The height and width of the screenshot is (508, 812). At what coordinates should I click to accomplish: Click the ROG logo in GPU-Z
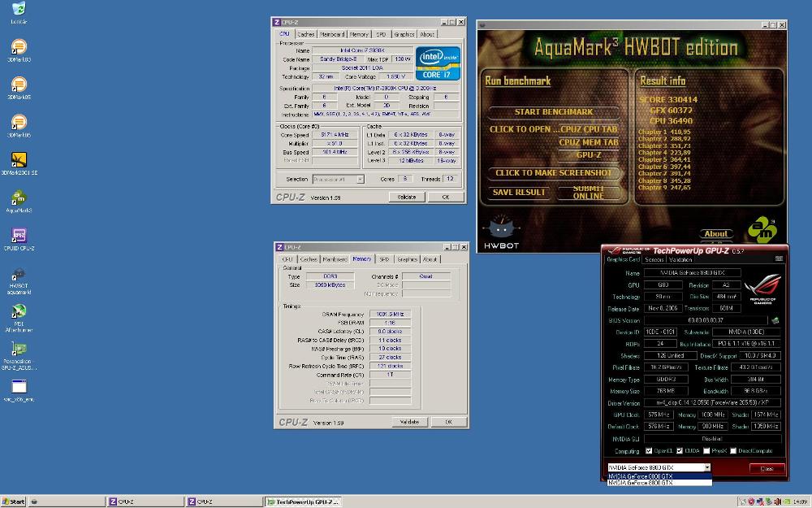click(x=762, y=289)
